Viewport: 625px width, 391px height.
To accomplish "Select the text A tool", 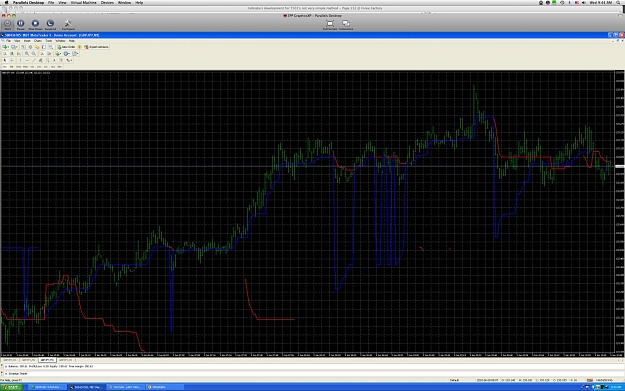I will pos(54,61).
